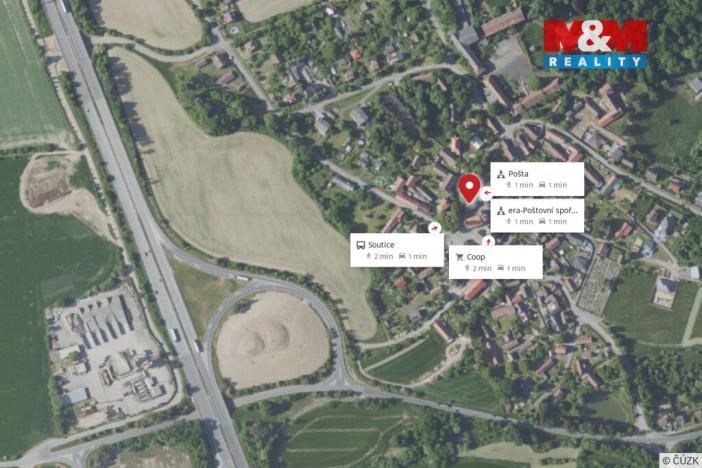Click the icon left of Pošta label
This screenshot has height=468, width=702.
pyautogui.click(x=501, y=174)
